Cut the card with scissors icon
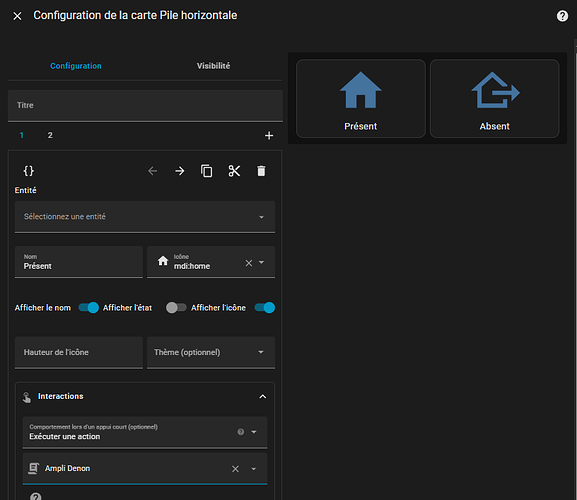Image resolution: width=577 pixels, height=500 pixels. point(234,171)
